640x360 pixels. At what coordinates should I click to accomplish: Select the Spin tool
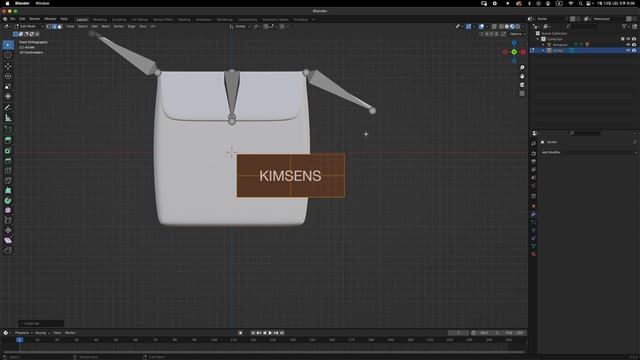point(8,200)
